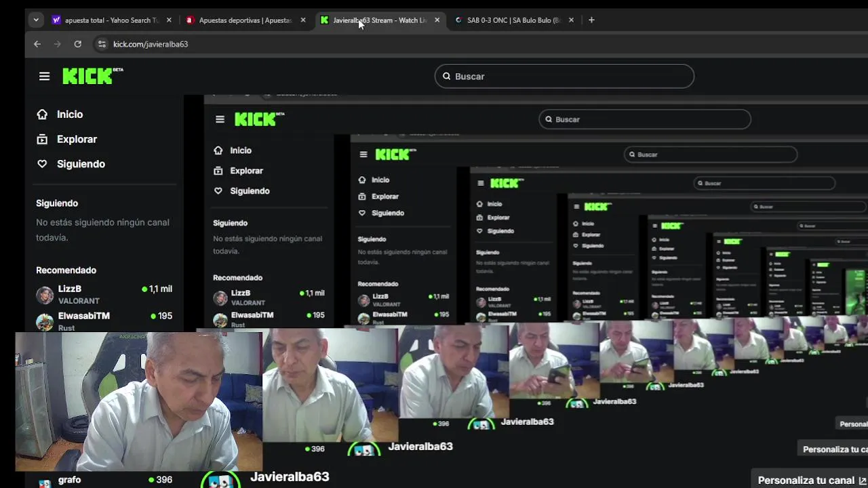Click the browser forward arrow
The height and width of the screenshot is (488, 868).
58,44
